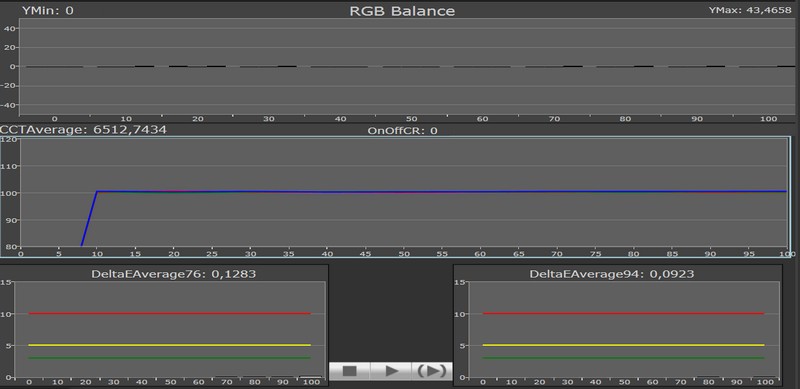Click the play button
The image size is (800, 389).
[391, 371]
